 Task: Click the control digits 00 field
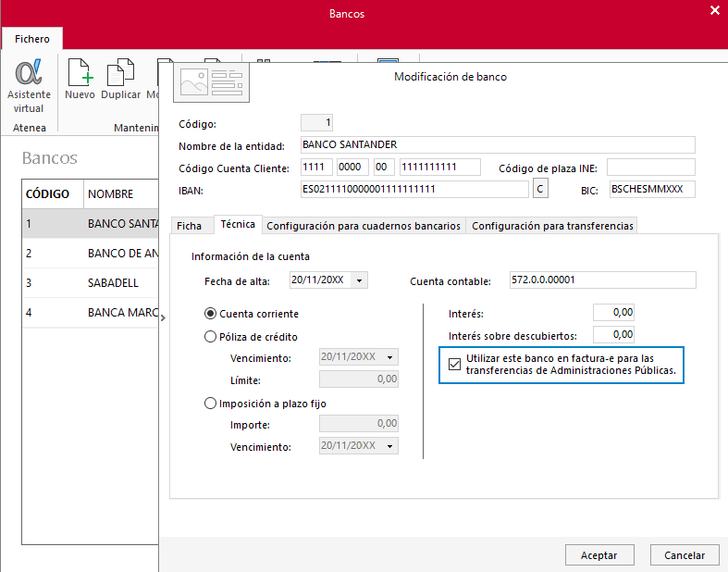click(384, 168)
